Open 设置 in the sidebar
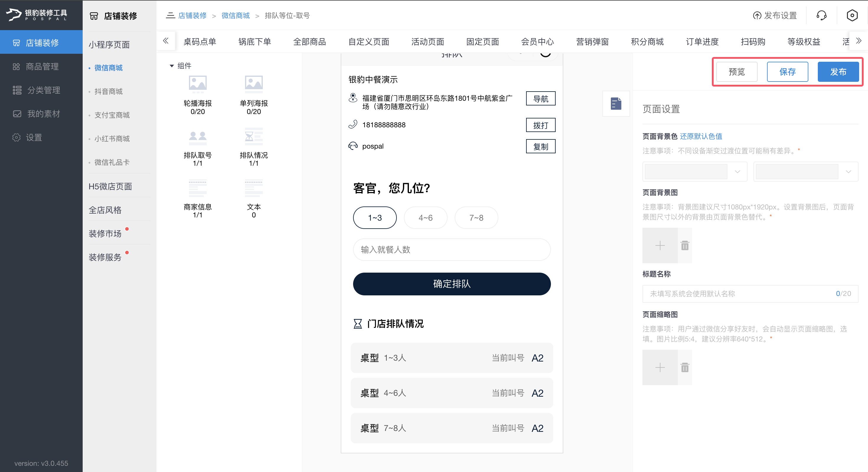The width and height of the screenshot is (868, 472). click(41, 137)
